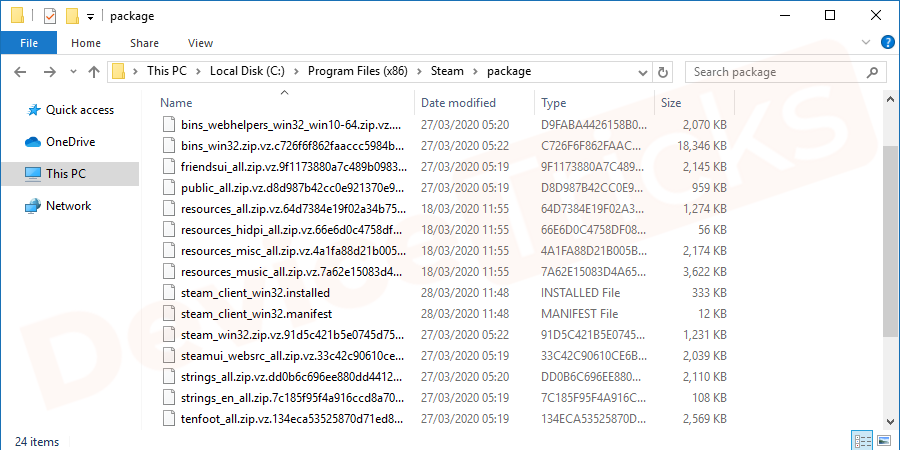
Task: Open the blue Help question mark icon
Action: (887, 42)
